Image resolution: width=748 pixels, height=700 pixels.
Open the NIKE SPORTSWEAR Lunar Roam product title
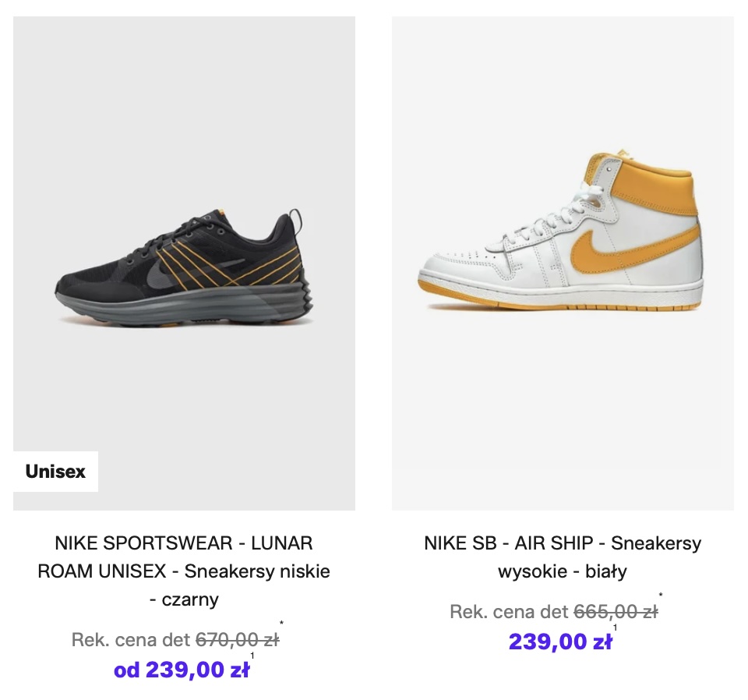tap(184, 571)
